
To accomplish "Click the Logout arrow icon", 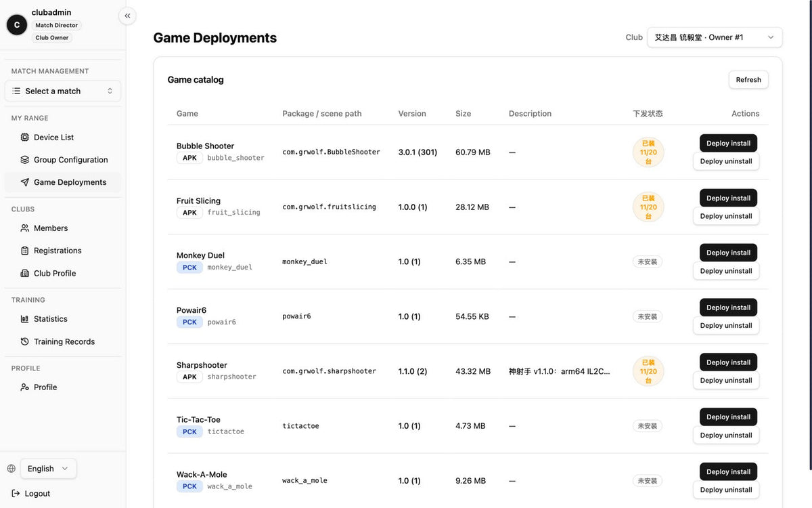I will [16, 494].
